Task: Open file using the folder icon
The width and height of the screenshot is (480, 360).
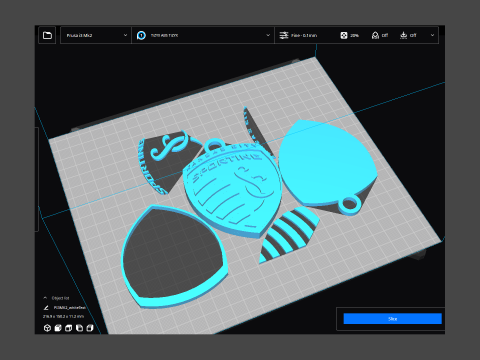Action: click(47, 35)
